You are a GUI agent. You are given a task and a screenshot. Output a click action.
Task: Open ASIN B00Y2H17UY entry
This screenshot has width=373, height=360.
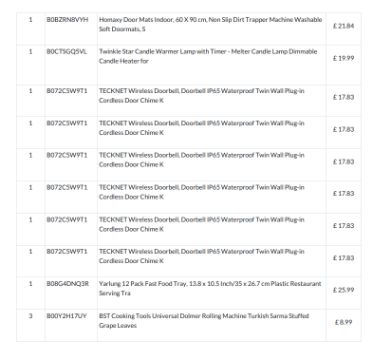66,316
